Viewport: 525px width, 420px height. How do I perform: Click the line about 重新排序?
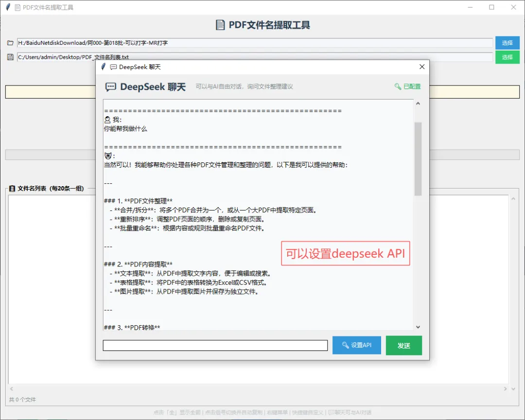[188, 219]
